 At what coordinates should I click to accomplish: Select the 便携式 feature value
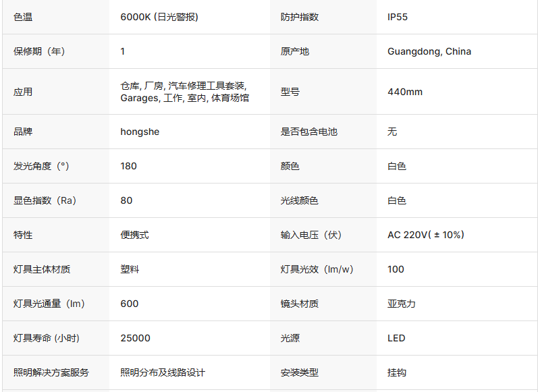pos(134,235)
